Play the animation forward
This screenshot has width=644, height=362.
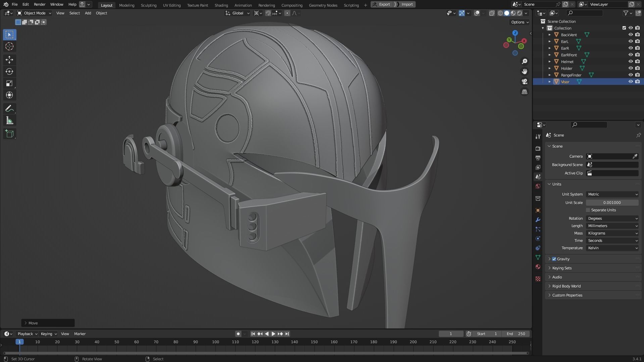pos(273,334)
